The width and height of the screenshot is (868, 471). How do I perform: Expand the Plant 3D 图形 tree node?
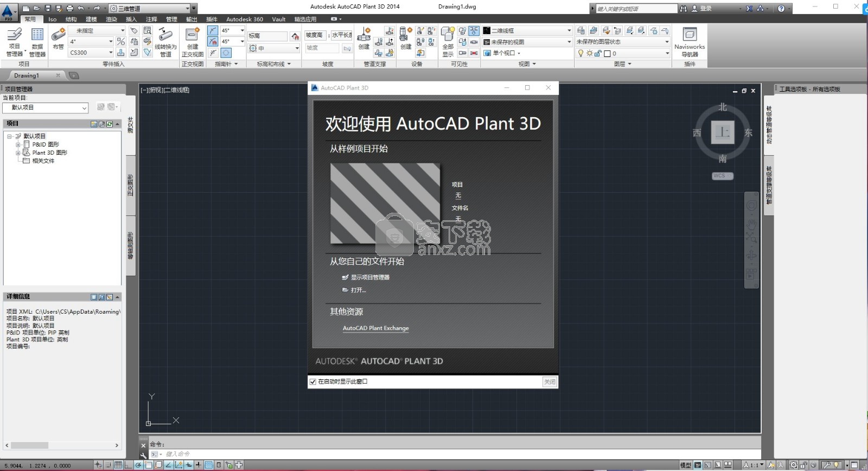coord(18,153)
